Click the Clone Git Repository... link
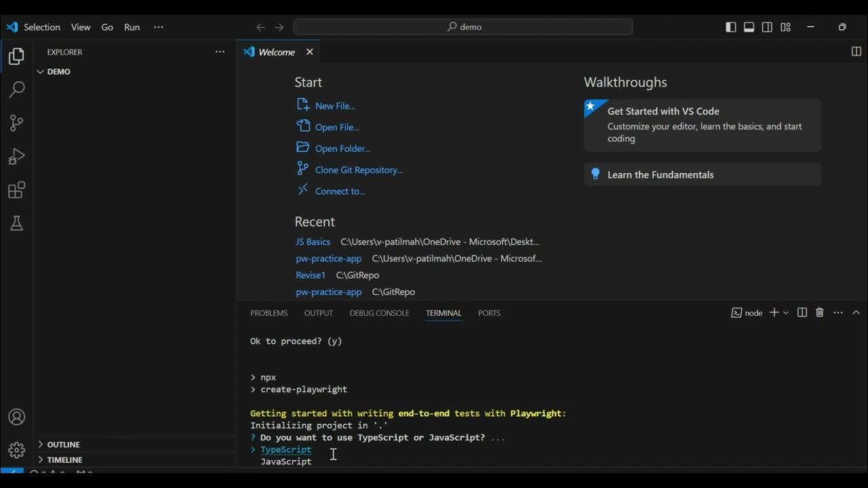 click(x=359, y=169)
